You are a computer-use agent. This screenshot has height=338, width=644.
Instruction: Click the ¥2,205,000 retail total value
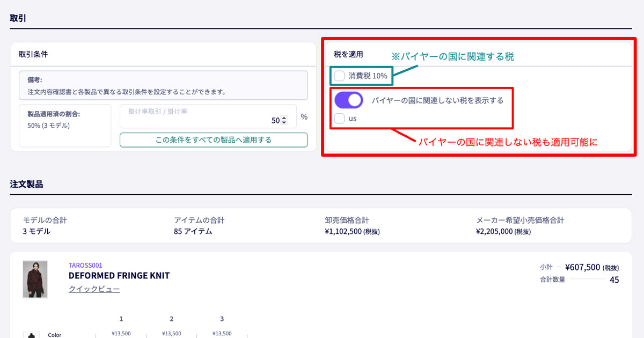coord(494,232)
